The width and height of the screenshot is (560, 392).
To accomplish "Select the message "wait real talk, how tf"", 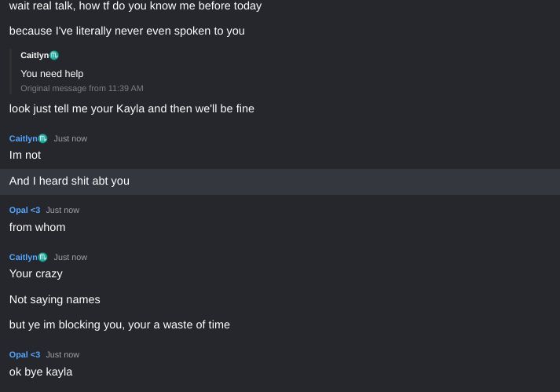I will click(x=135, y=5).
